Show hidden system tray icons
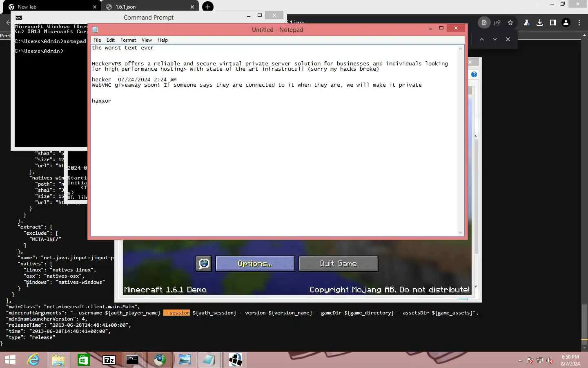Screen dimensions: 588x368 point(520,361)
